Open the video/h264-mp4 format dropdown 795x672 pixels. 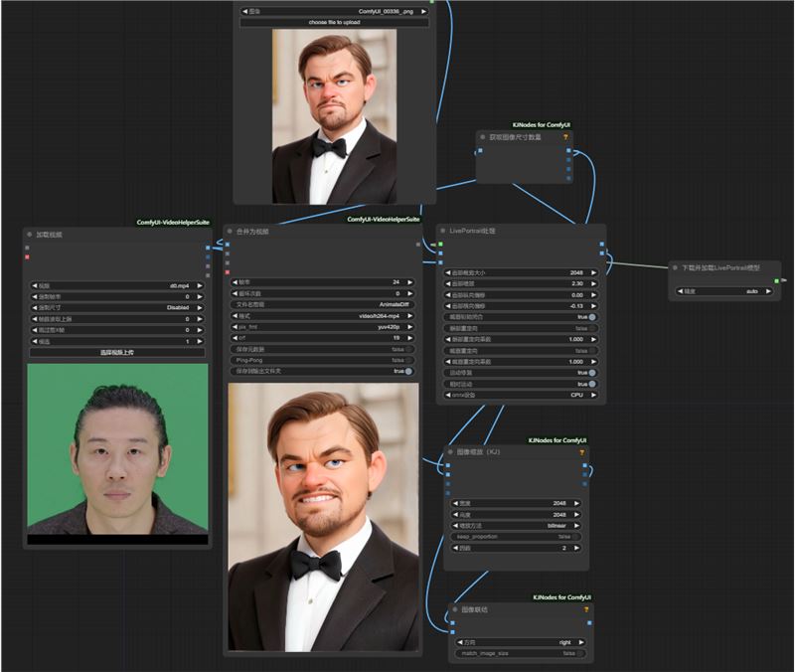point(322,315)
